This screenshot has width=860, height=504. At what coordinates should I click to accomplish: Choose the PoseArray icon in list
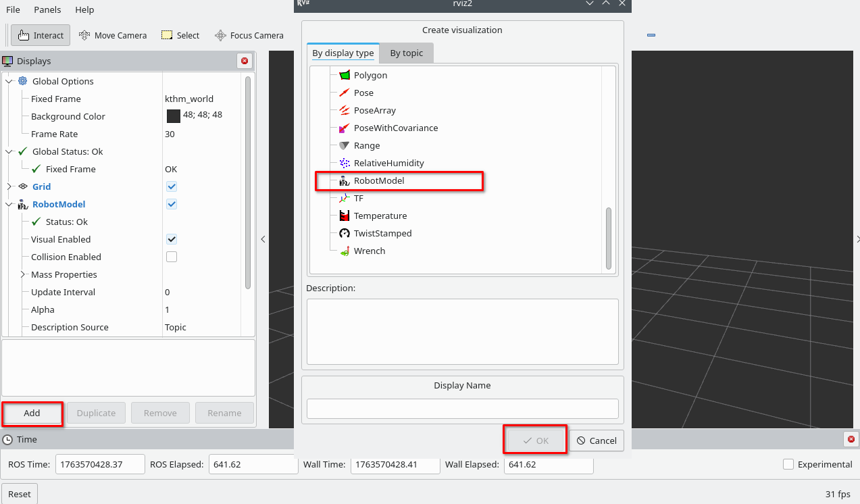pos(345,110)
